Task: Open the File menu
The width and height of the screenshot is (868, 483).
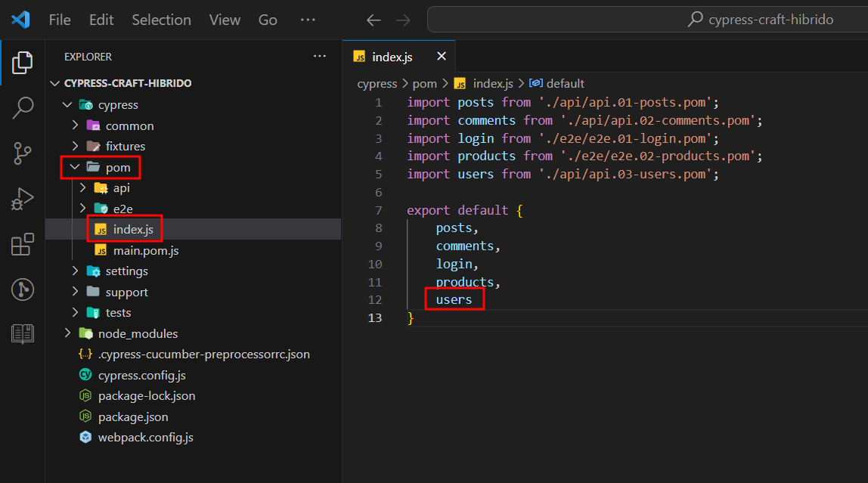Action: click(x=60, y=20)
